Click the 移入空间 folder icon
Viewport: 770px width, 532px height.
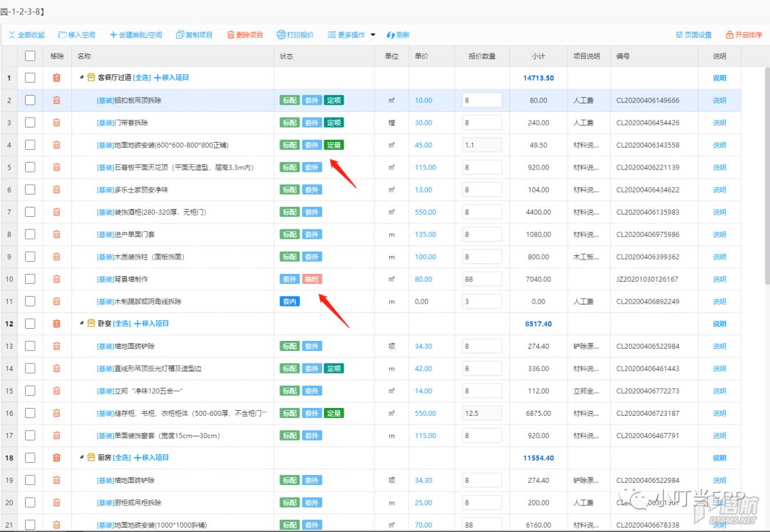[x=62, y=35]
